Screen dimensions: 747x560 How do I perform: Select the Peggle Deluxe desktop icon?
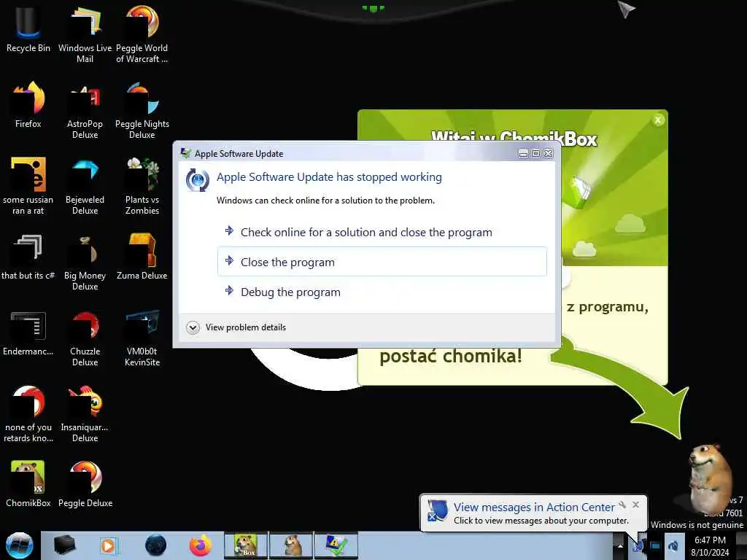tap(85, 483)
